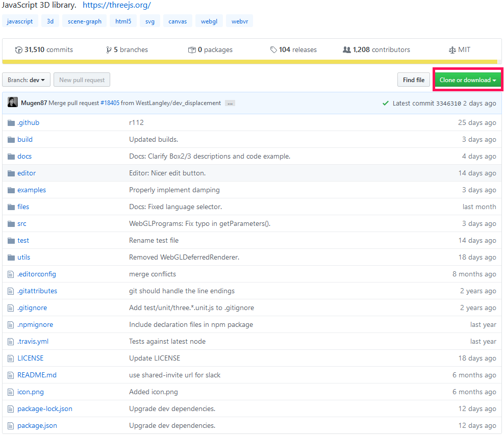This screenshot has height=435, width=504.
Task: Expand the commit message ellipsis button
Action: click(230, 103)
